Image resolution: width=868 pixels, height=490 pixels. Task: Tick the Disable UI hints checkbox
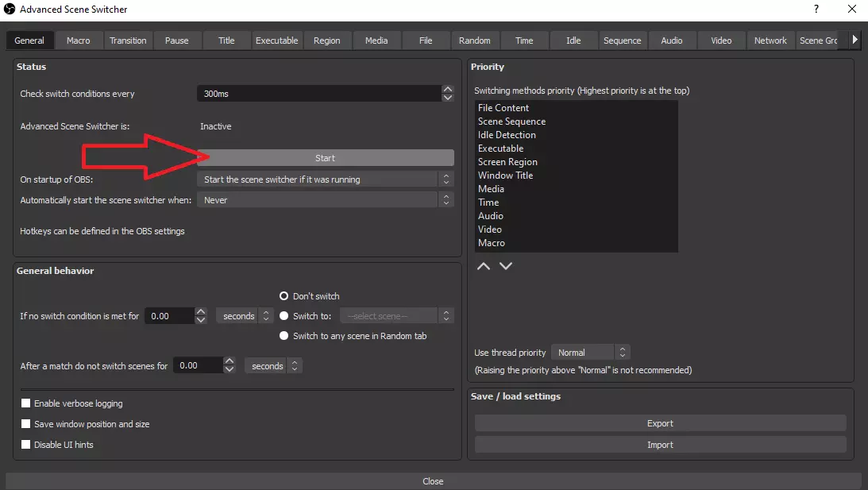pos(26,445)
